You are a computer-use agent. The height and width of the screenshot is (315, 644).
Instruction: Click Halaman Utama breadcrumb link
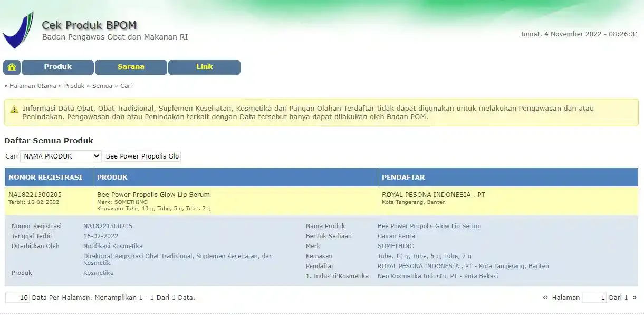pos(33,86)
